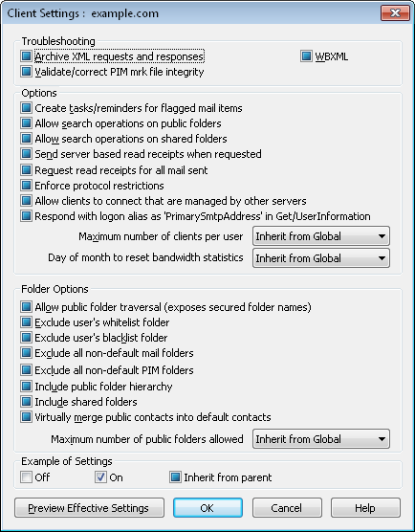Click the Preview Effective Settings button
This screenshot has width=415, height=532.
click(x=89, y=508)
